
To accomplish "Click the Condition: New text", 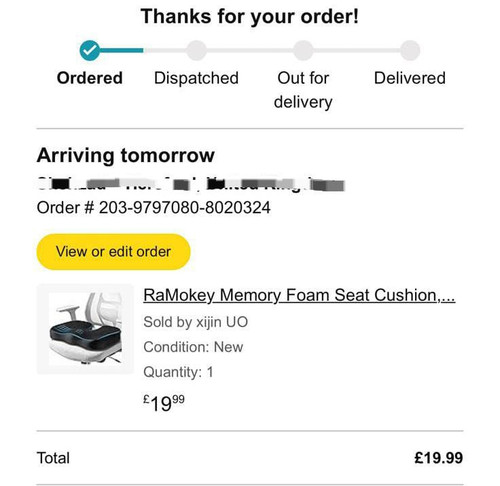I will pos(193,347).
